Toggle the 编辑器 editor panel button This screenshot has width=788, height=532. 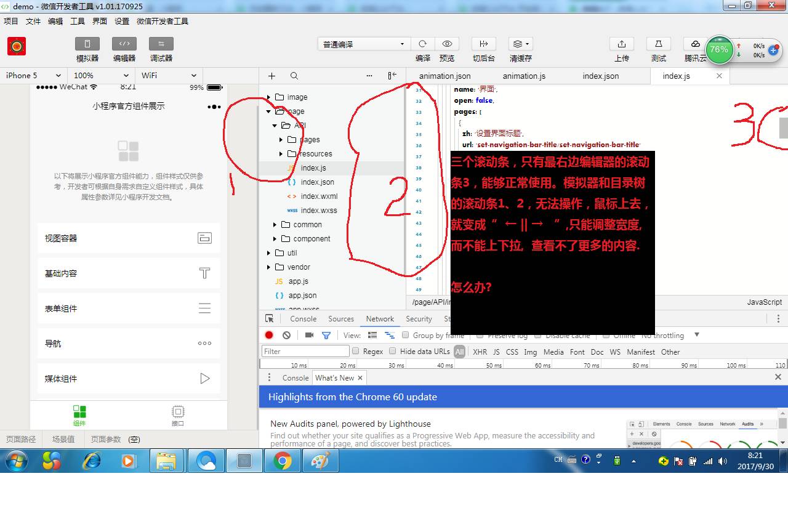click(x=124, y=44)
